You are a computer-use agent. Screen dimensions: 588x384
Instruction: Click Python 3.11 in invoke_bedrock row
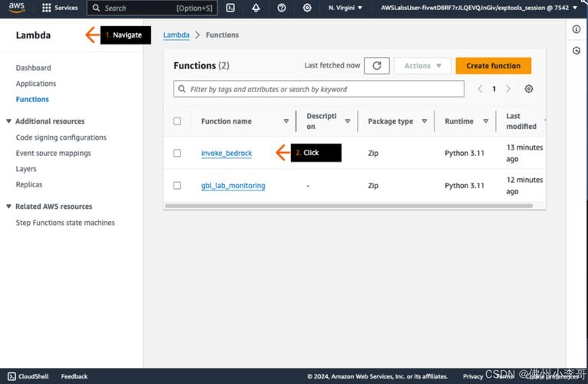pyautogui.click(x=464, y=153)
